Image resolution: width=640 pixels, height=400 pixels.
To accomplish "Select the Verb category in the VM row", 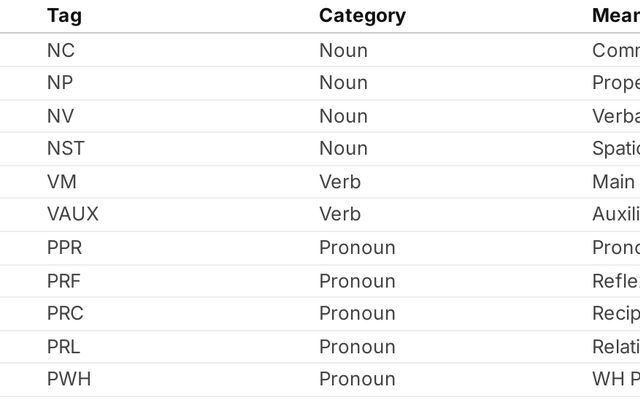I will (340, 182).
